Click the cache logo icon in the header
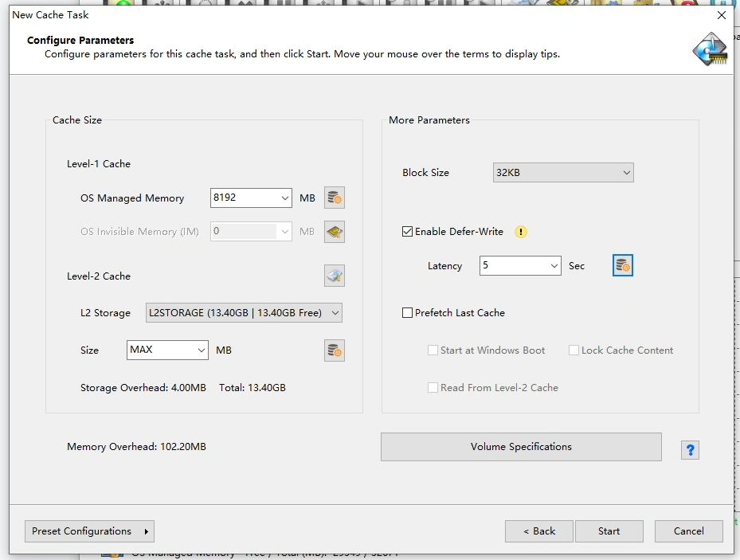 [709, 48]
